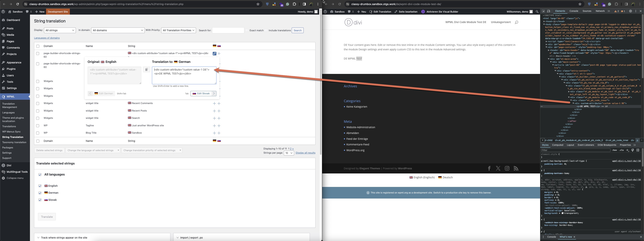Image resolution: width=644 pixels, height=241 pixels.
Task: Open admin bar search in German window
Action: click(x=537, y=12)
